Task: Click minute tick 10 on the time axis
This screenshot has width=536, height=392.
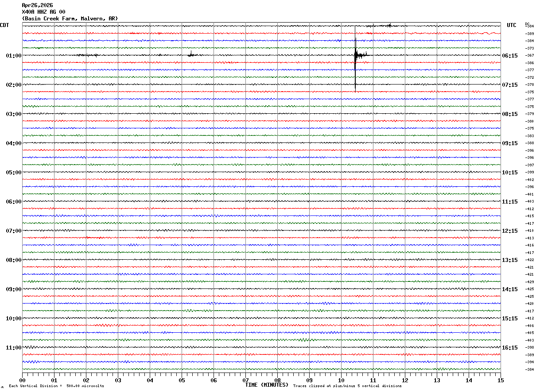Action: [341, 380]
